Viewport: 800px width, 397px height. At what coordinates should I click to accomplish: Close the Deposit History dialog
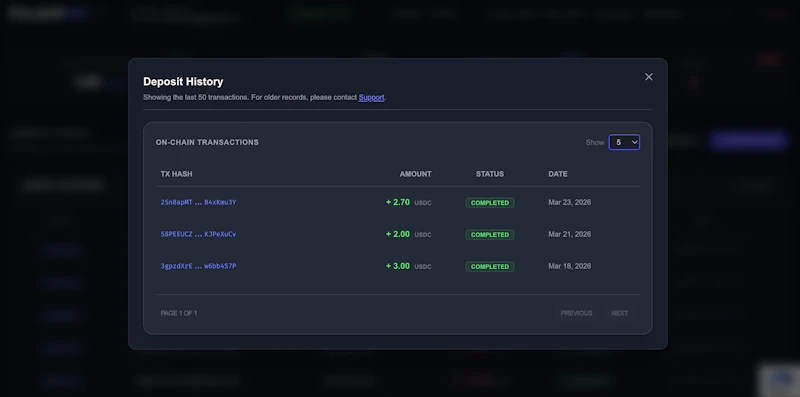(x=648, y=77)
